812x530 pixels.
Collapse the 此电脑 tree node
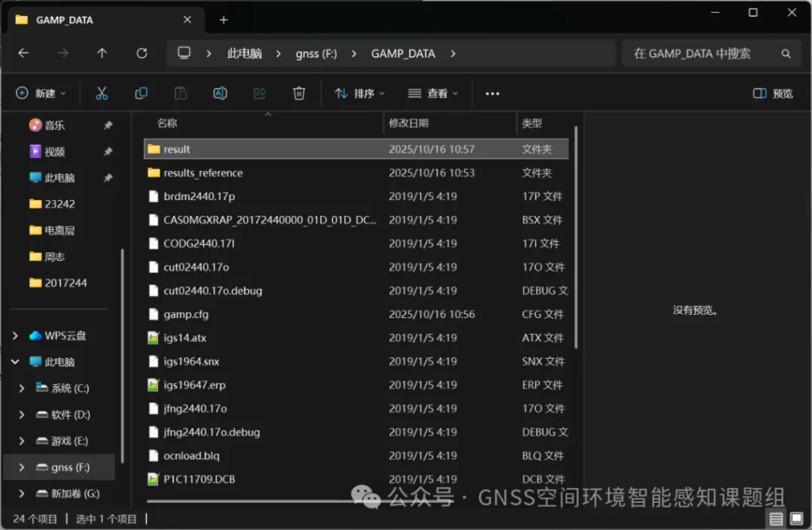coord(15,362)
